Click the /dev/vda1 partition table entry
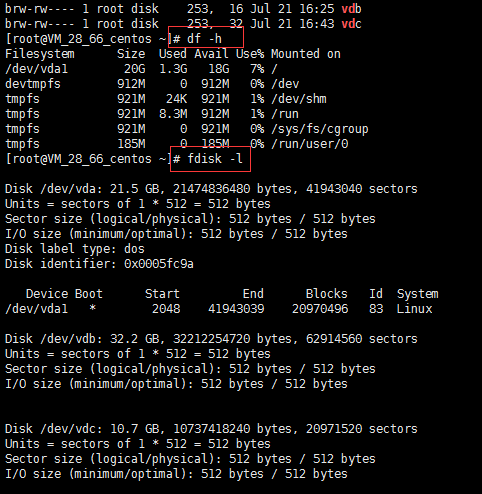The width and height of the screenshot is (482, 494). 36,309
